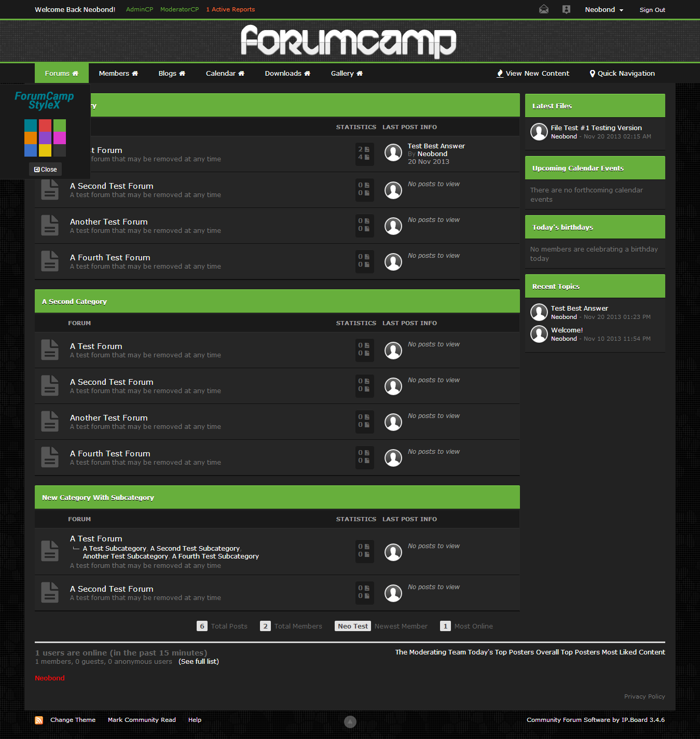Viewport: 700px width, 739px height.
Task: Click the back-to-top arrow icon in footer
Action: coord(350,721)
